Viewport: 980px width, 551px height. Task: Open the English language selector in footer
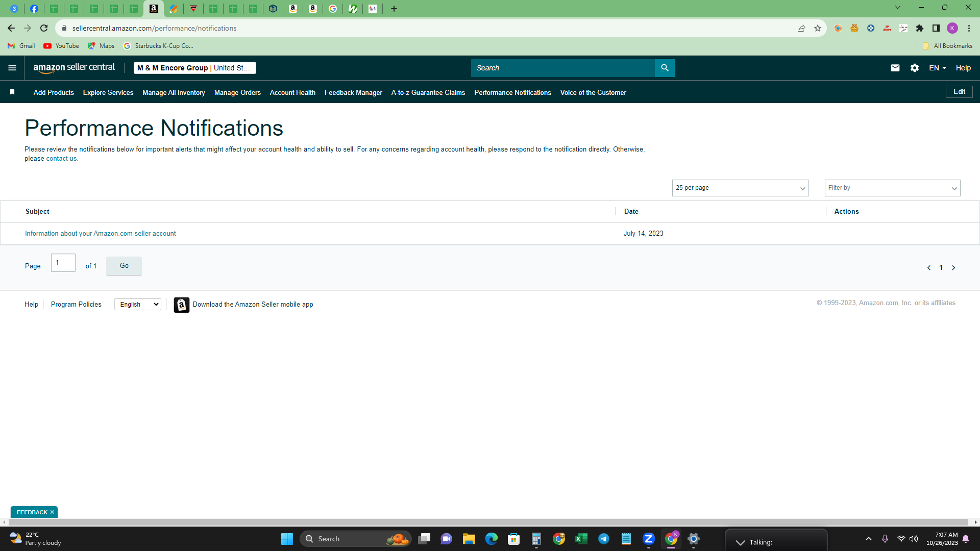click(138, 304)
